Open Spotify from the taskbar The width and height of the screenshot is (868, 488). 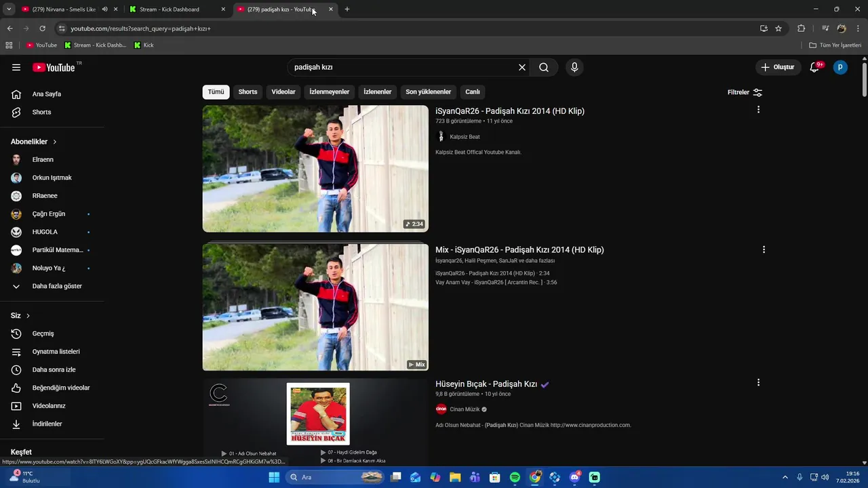click(x=515, y=477)
